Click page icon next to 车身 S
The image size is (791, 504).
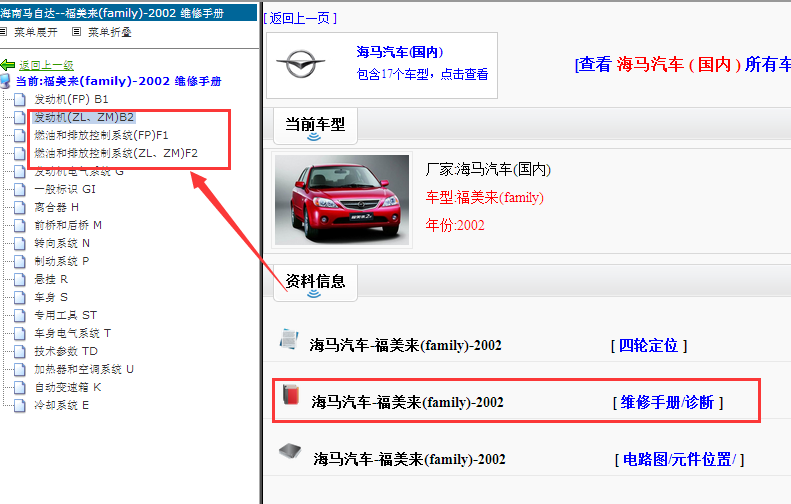point(20,297)
